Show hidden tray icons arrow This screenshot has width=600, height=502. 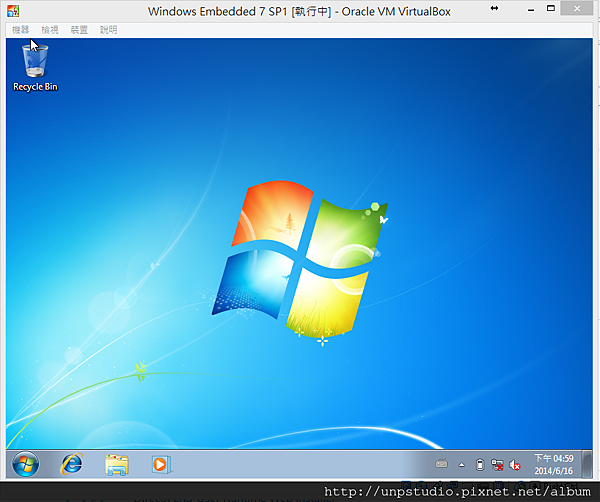point(461,465)
